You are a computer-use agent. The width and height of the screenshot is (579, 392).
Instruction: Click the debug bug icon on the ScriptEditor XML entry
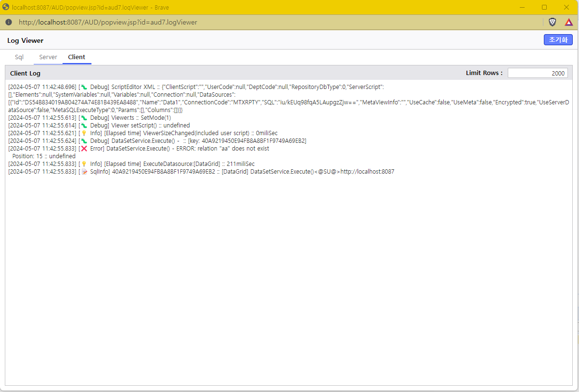tap(84, 87)
